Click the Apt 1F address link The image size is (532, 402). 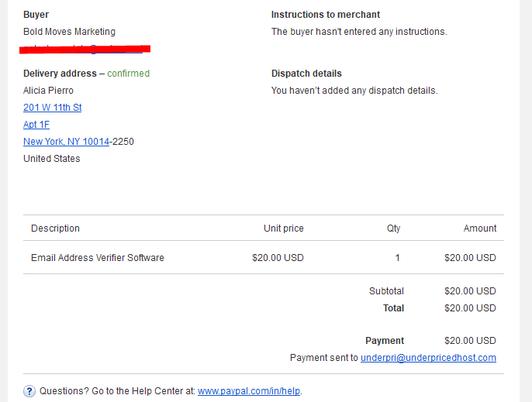pos(36,125)
